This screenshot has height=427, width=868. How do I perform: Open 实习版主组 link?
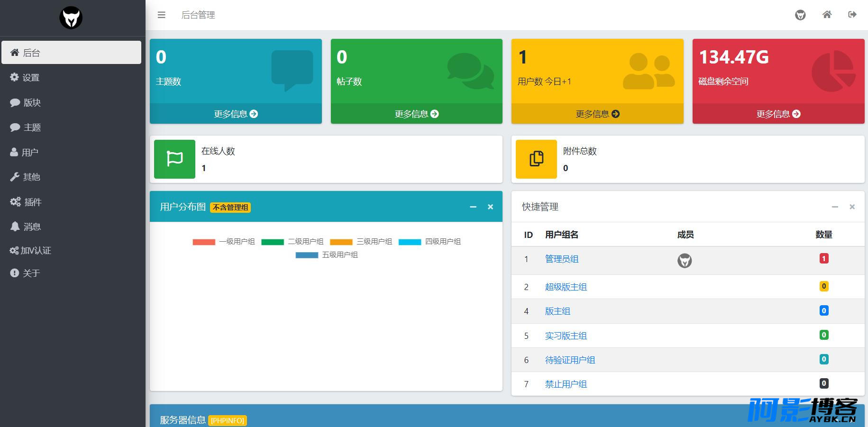coord(566,336)
